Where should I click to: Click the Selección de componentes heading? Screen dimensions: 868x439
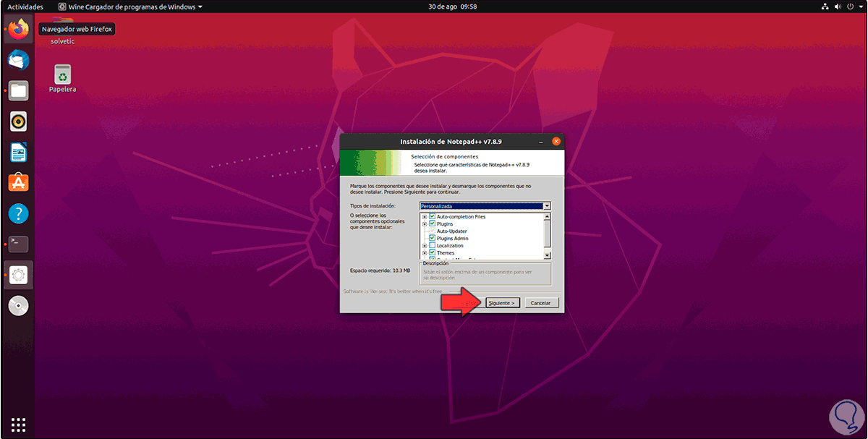coord(444,156)
